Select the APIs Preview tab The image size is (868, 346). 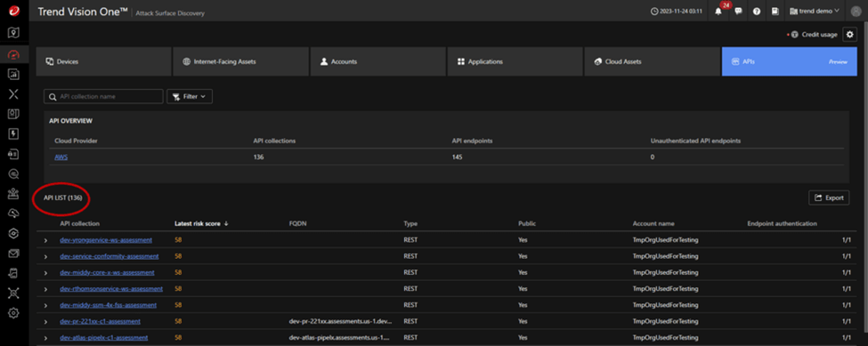[790, 61]
